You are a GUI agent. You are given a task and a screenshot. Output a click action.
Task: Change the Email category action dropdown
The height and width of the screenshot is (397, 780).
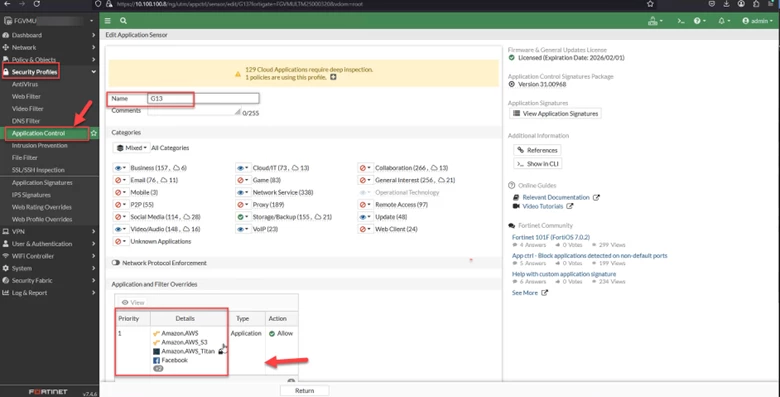tap(121, 180)
